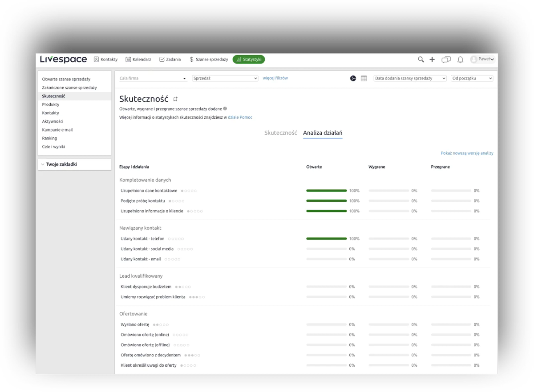Select Otwarte szanse sprzedaży in sidebar
Screen dimensions: 534x392
click(x=66, y=79)
